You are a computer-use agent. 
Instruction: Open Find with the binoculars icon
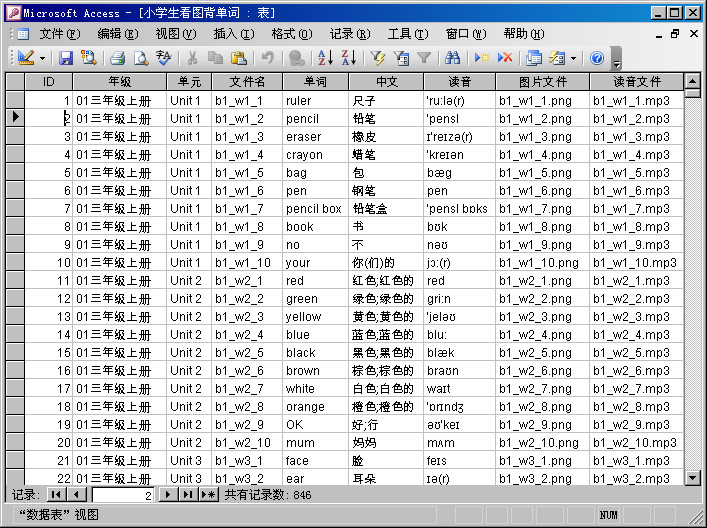[x=452, y=58]
